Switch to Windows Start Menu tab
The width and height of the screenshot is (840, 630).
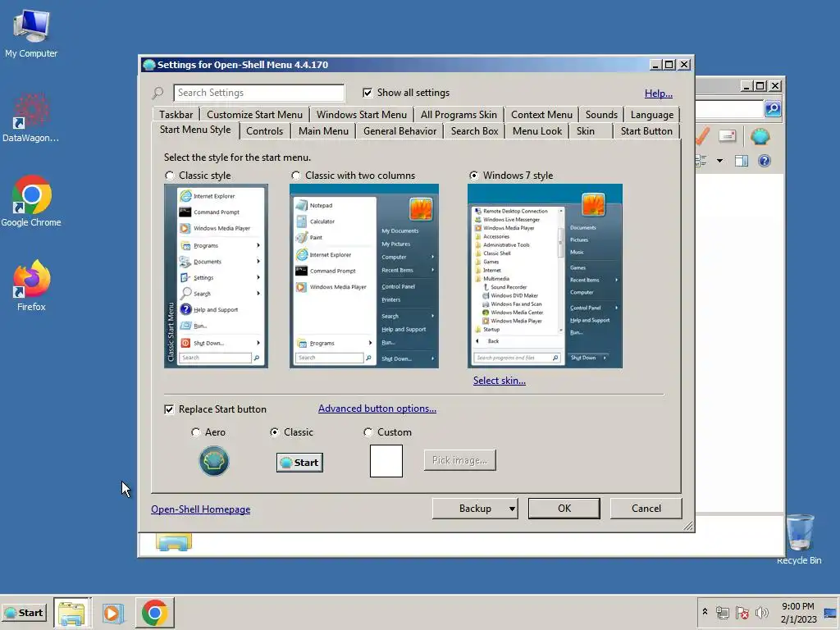[362, 115]
